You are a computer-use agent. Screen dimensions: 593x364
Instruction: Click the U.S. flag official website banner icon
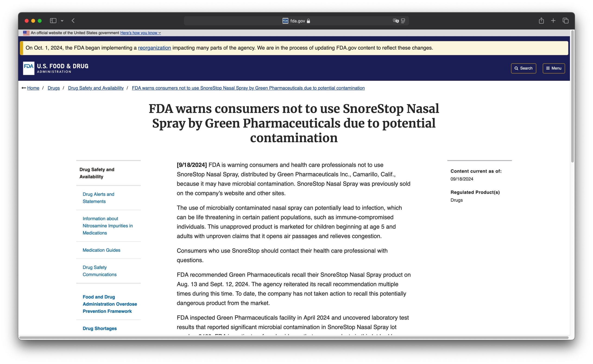click(26, 33)
